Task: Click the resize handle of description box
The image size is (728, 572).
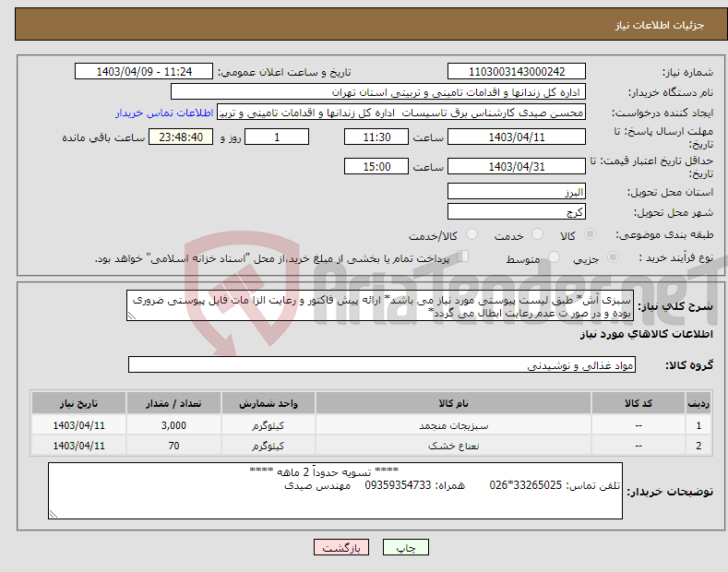Action: coord(132,316)
